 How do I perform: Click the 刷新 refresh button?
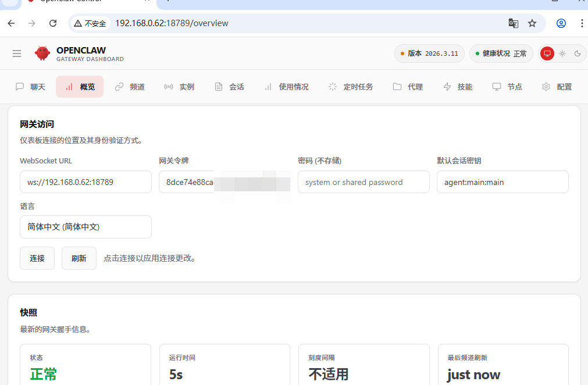tap(79, 258)
